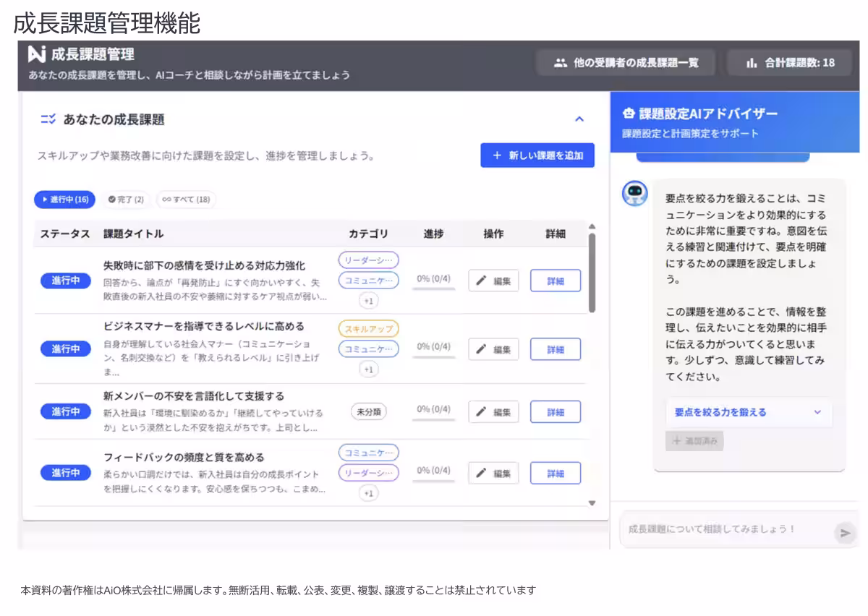
Task: Click リーダーシ… tag in 失敗時に部下の感情 row
Action: pyautogui.click(x=369, y=260)
